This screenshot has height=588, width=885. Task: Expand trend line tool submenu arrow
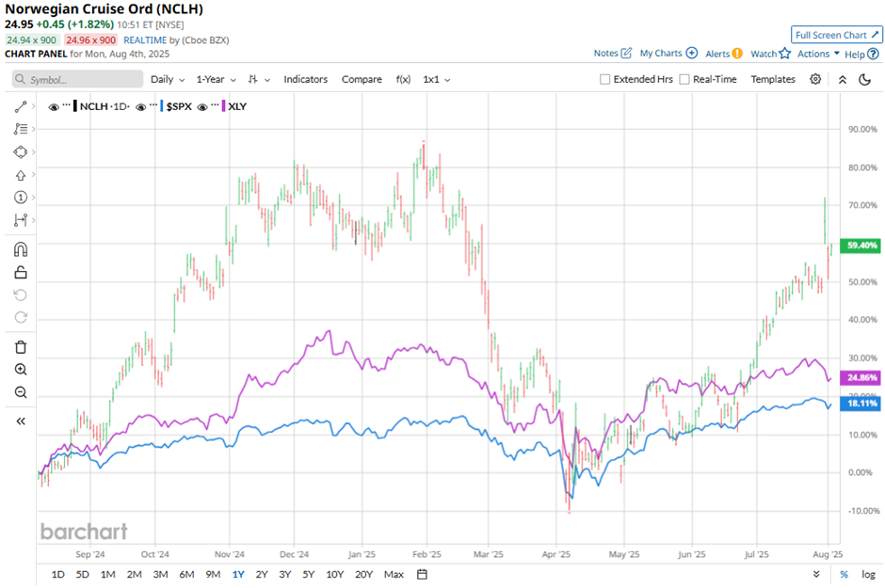(x=33, y=106)
